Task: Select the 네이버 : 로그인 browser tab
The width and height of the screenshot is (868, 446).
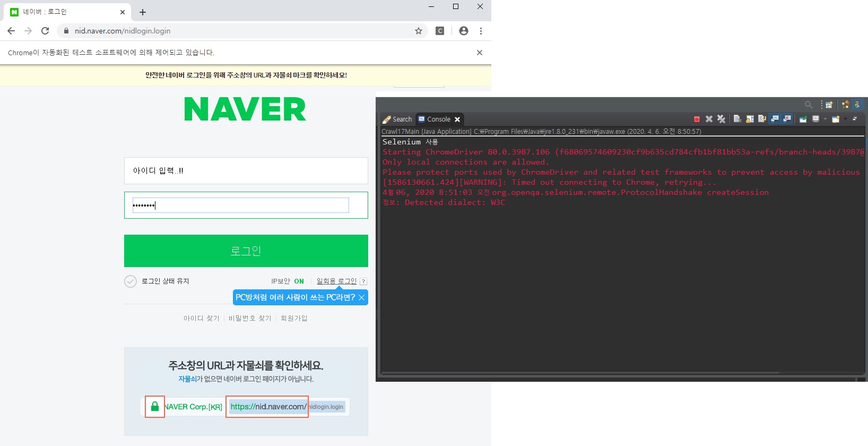Action: point(66,12)
